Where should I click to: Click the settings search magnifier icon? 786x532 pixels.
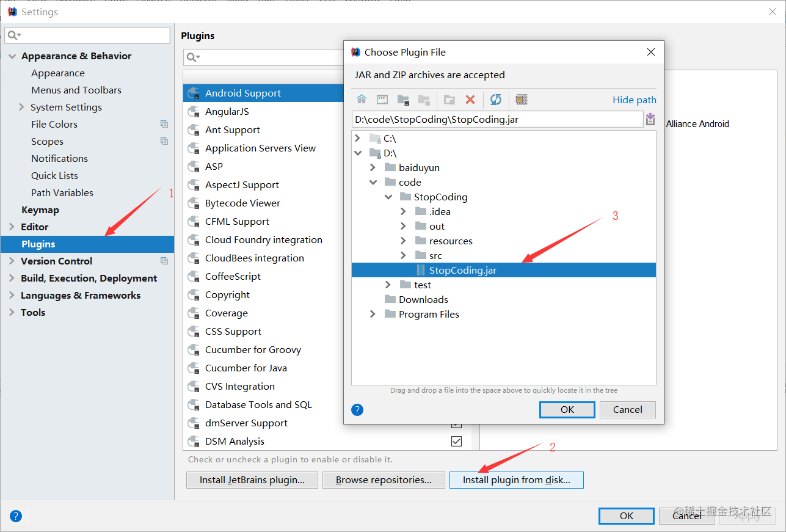coord(14,35)
